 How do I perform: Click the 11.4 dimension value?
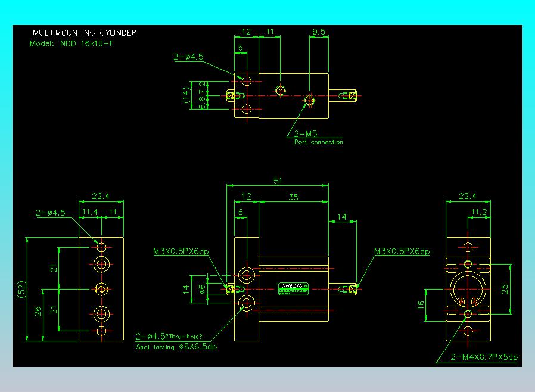coord(90,212)
